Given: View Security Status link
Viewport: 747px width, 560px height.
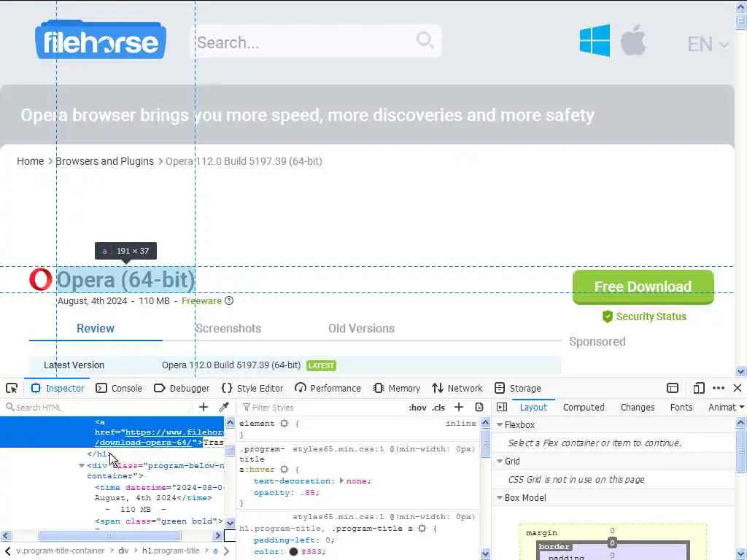Looking at the screenshot, I should (644, 316).
